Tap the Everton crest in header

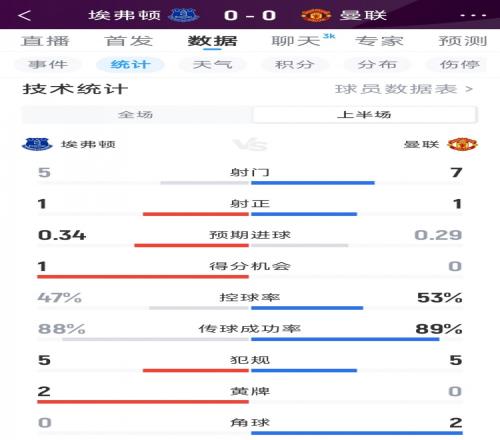coord(183,15)
